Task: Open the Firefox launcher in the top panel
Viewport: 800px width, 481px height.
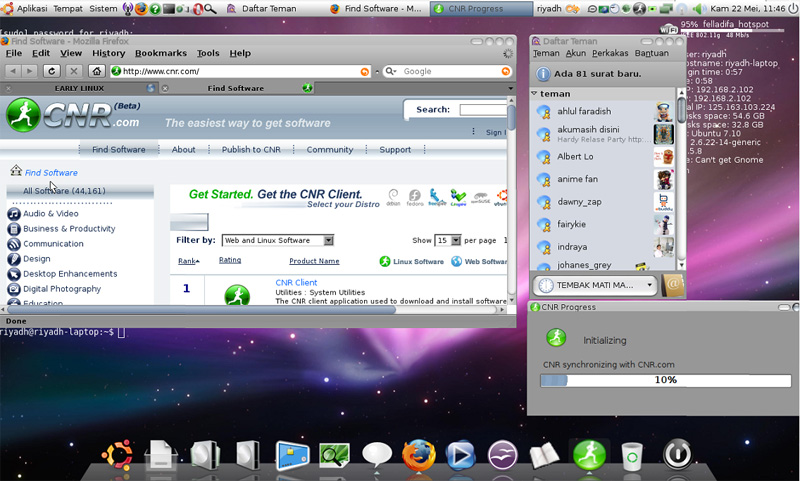Action: click(141, 8)
